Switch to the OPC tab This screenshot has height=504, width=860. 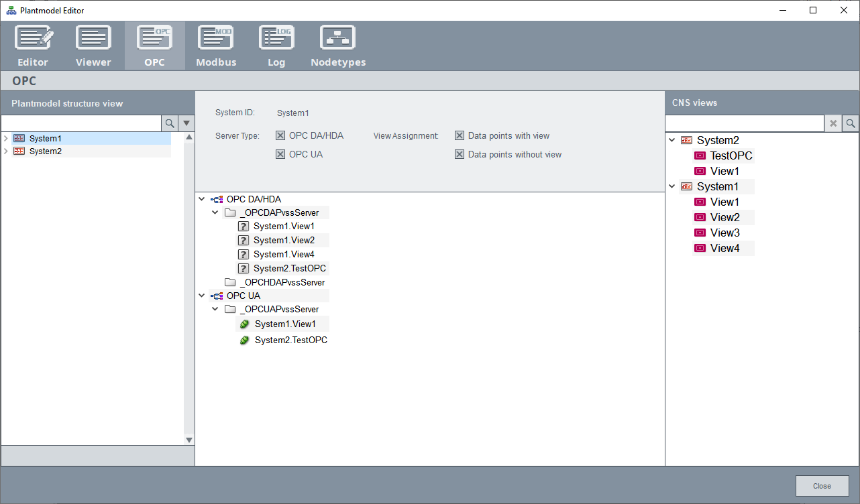click(154, 46)
